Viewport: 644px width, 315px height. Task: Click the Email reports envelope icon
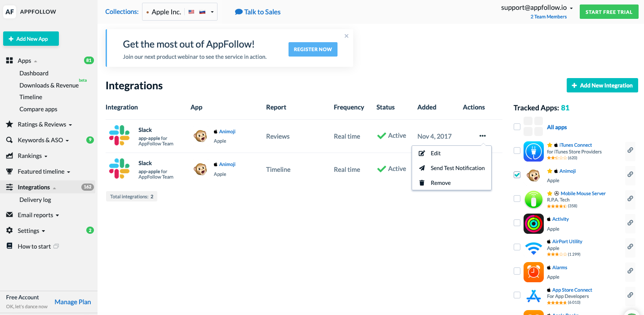[9, 215]
